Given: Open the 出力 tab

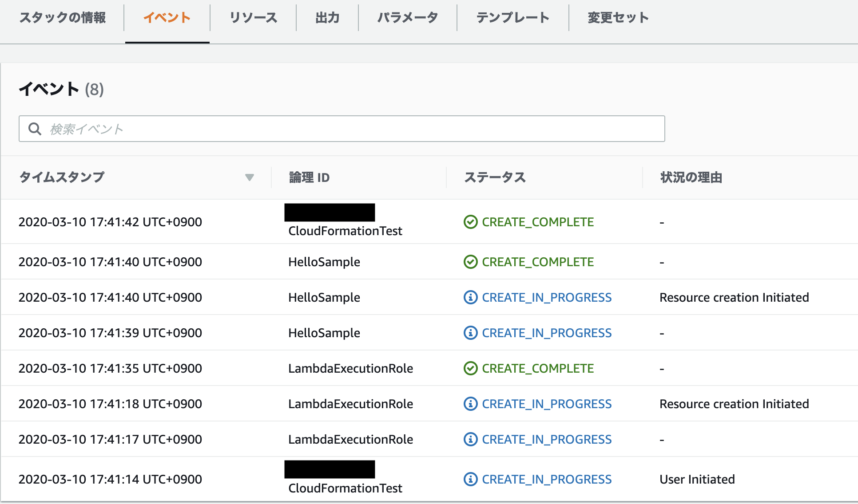Looking at the screenshot, I should coord(327,18).
